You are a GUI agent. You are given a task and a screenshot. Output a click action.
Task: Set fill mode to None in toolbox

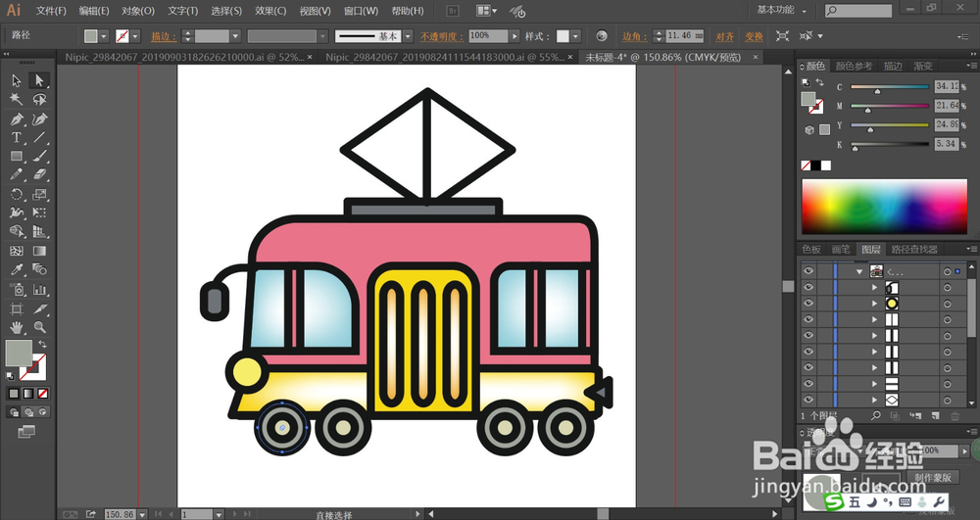coord(42,394)
